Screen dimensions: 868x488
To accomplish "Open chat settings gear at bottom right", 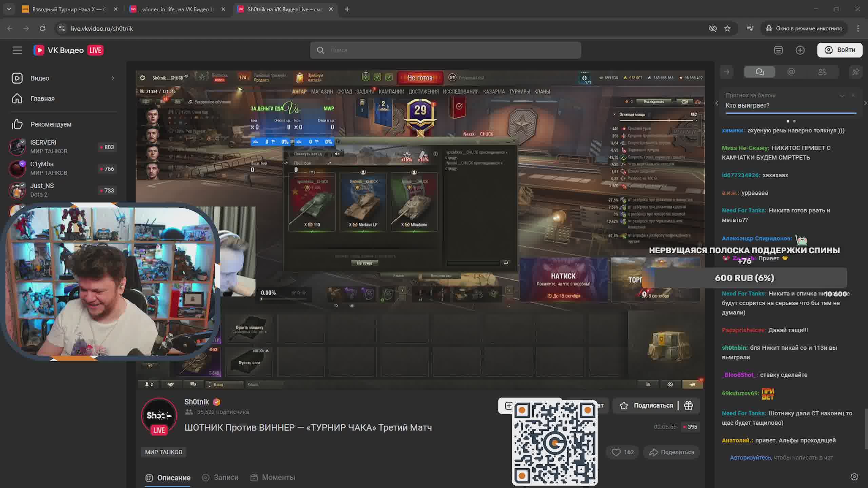I will click(854, 476).
